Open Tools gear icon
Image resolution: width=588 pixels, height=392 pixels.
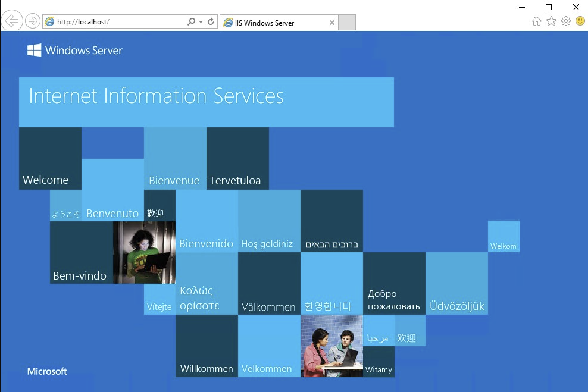tap(566, 21)
